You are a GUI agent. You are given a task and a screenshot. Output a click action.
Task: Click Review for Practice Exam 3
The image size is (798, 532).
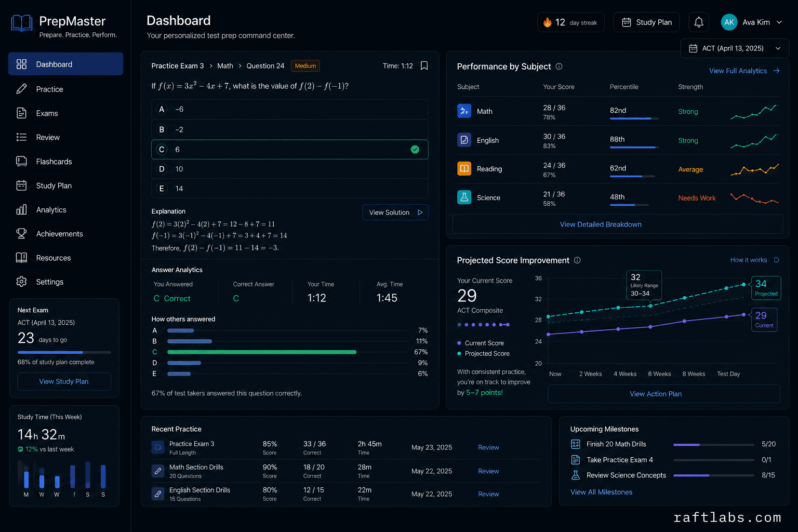(488, 447)
